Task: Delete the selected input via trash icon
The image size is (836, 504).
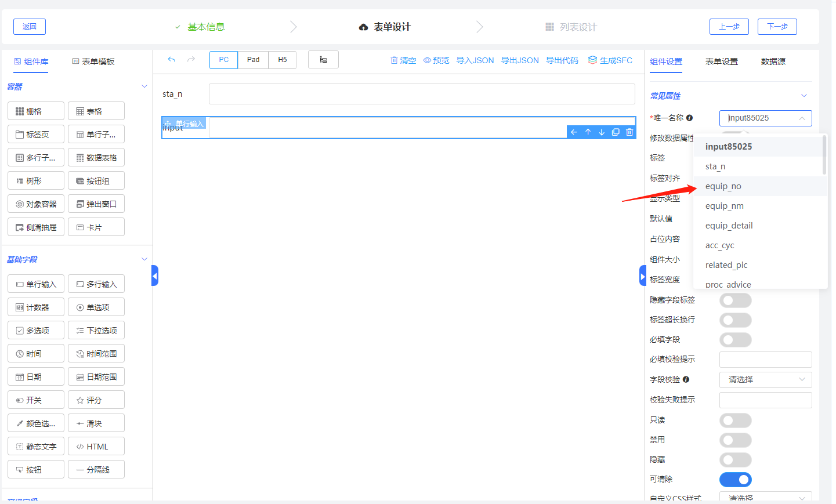Action: pos(629,132)
